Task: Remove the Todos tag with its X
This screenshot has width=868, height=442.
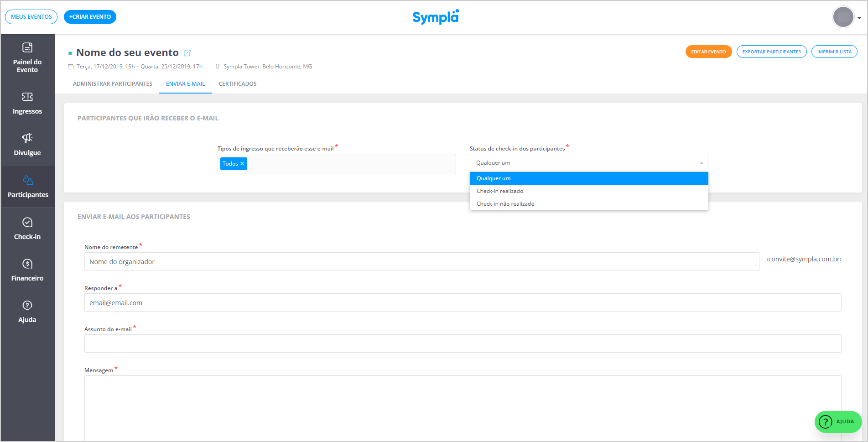Action: (x=242, y=164)
